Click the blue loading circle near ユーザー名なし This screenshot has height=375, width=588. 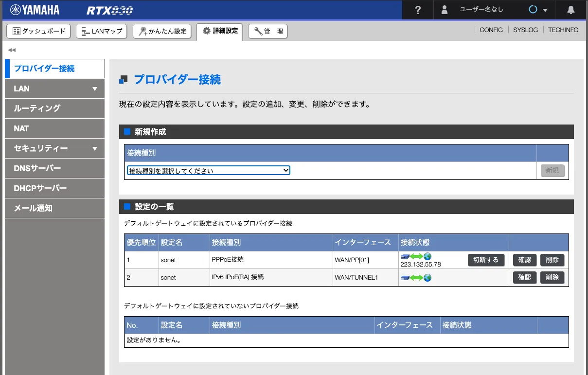[x=534, y=9]
